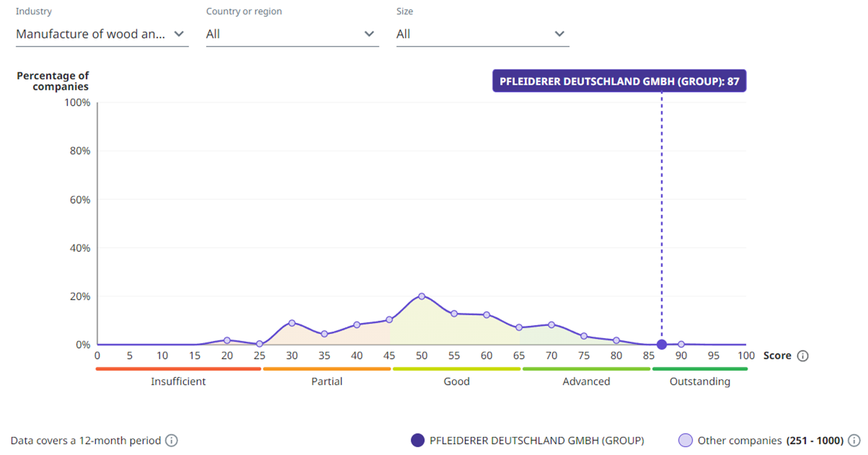Image resolution: width=868 pixels, height=455 pixels.
Task: Click the data point at score 90
Action: coord(681,344)
